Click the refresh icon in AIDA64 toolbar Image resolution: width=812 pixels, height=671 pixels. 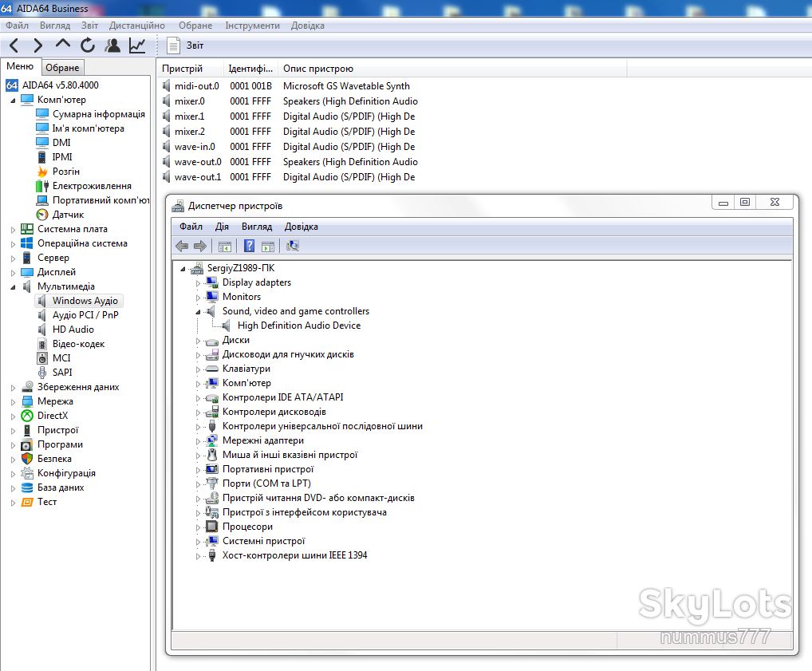[x=88, y=45]
